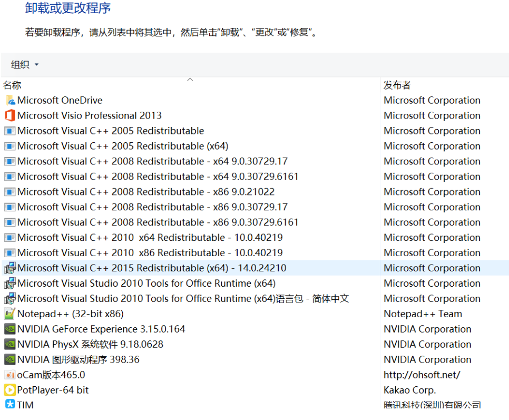Click publisher Kakao Corp.

tap(409, 390)
